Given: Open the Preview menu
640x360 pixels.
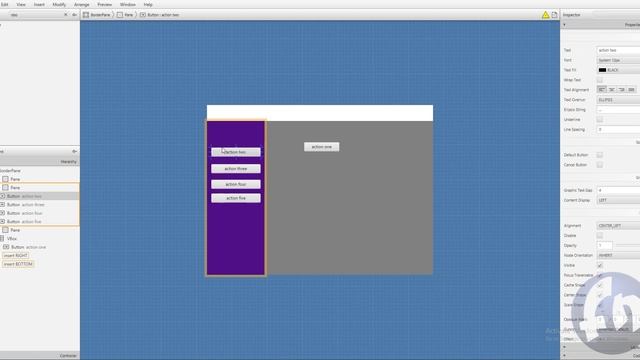Looking at the screenshot, I should 104,4.
